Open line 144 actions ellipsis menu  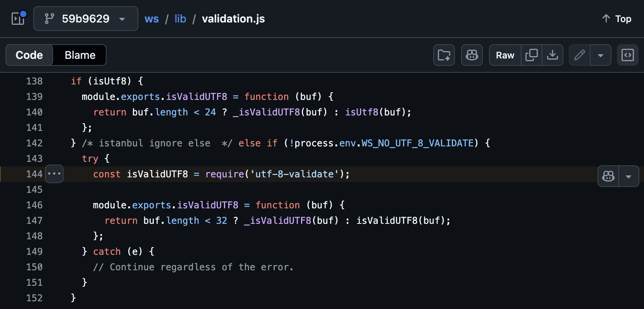(54, 173)
